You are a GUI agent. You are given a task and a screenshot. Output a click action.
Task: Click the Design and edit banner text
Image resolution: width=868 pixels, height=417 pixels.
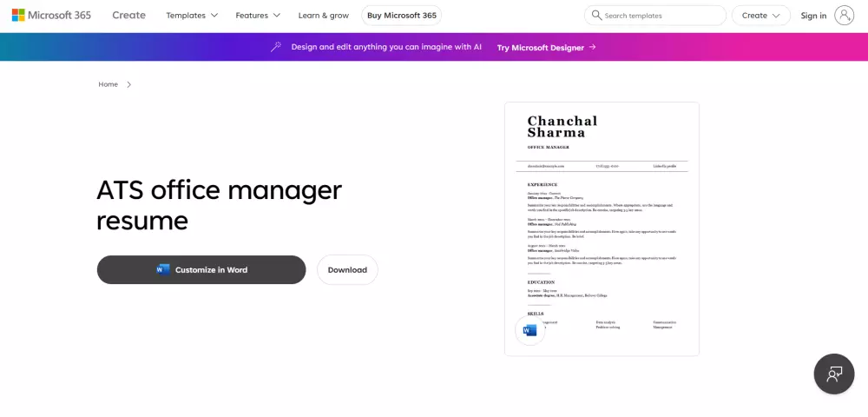[386, 47]
